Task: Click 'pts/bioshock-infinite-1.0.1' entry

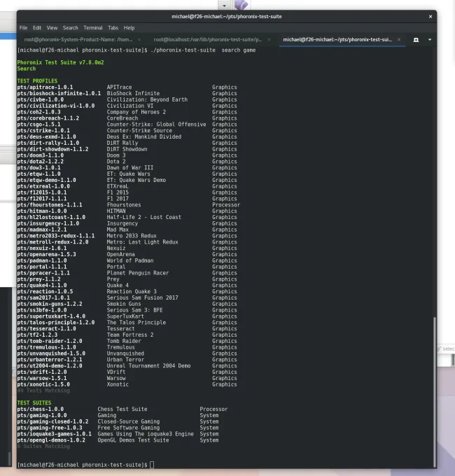Action: (59, 93)
